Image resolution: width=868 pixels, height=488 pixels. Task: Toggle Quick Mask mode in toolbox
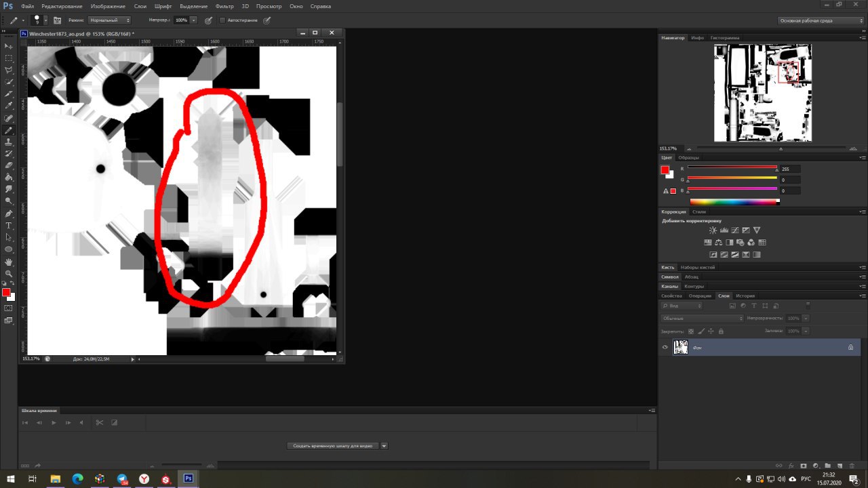pos(9,308)
